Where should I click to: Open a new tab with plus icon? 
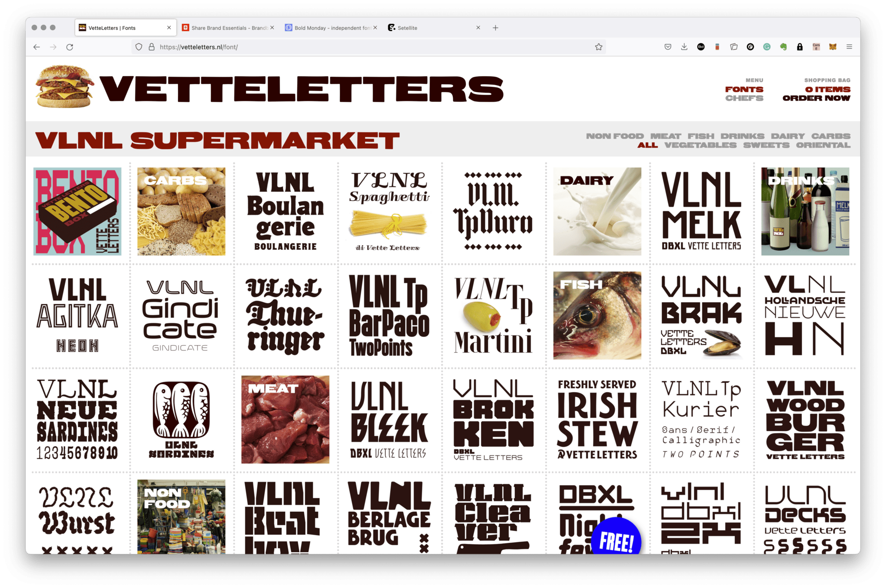[495, 28]
